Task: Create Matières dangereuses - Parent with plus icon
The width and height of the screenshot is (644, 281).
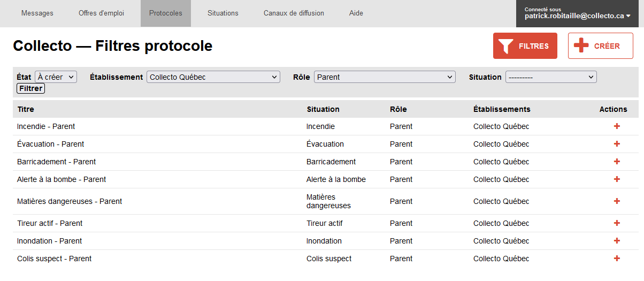Action: tap(617, 201)
